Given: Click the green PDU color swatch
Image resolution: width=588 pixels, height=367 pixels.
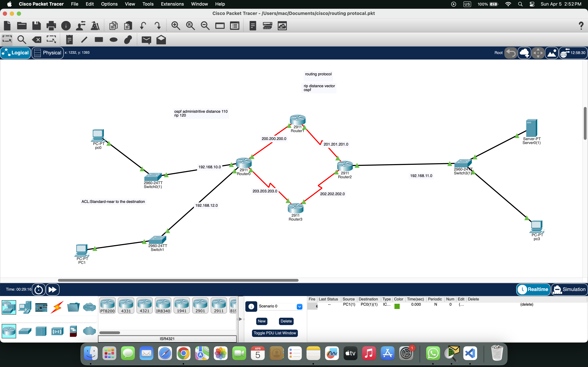Looking at the screenshot, I should (x=397, y=306).
